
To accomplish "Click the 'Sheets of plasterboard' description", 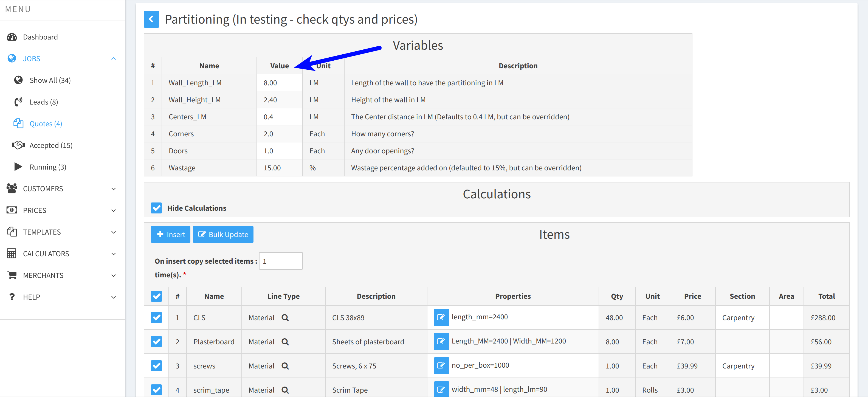I will tap(368, 342).
